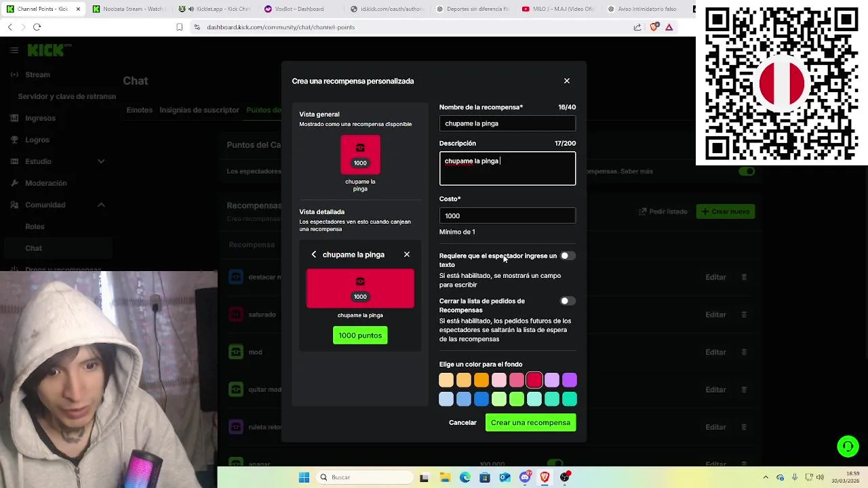The height and width of the screenshot is (488, 868).
Task: Click the Crear nuevo button behind the dialog
Action: click(726, 211)
